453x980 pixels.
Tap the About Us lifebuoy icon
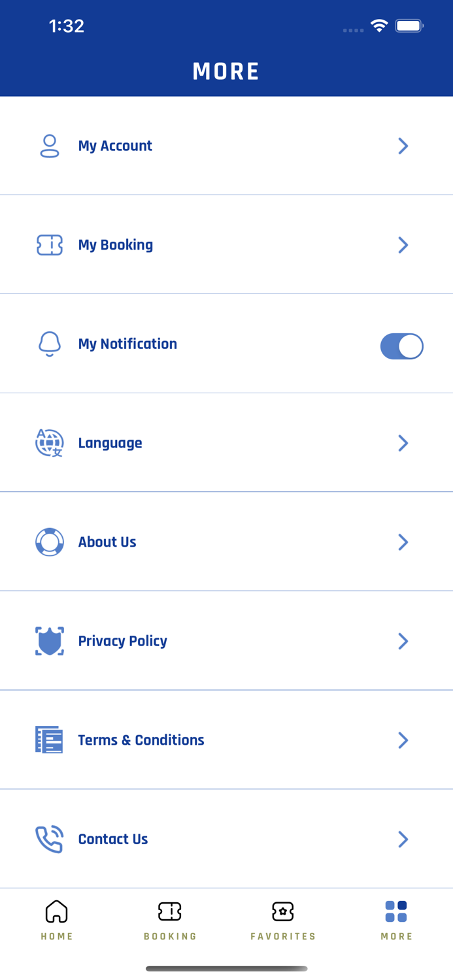50,542
